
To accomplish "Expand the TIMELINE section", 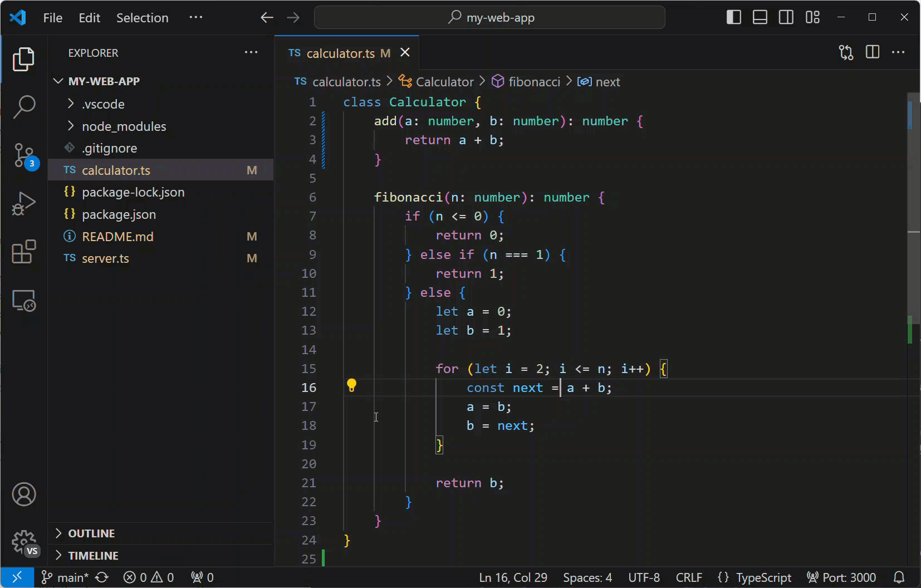I will pyautogui.click(x=93, y=556).
